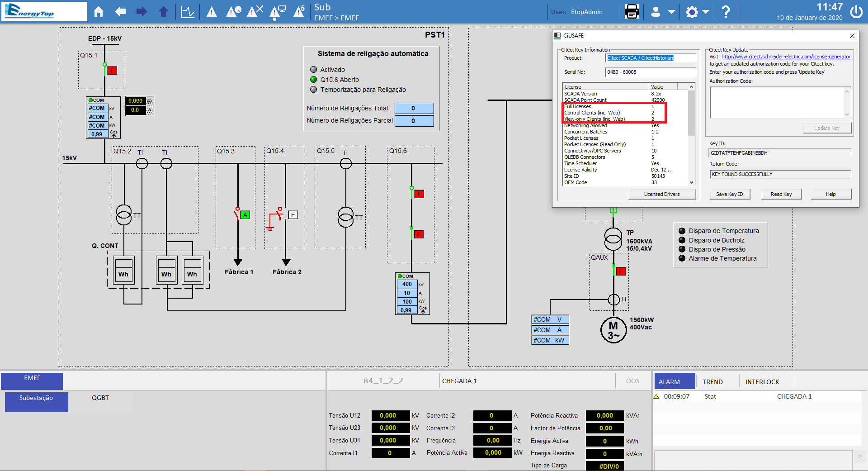Open alarm history icon with clock
Viewport: 868px width, 471px height.
tap(233, 12)
